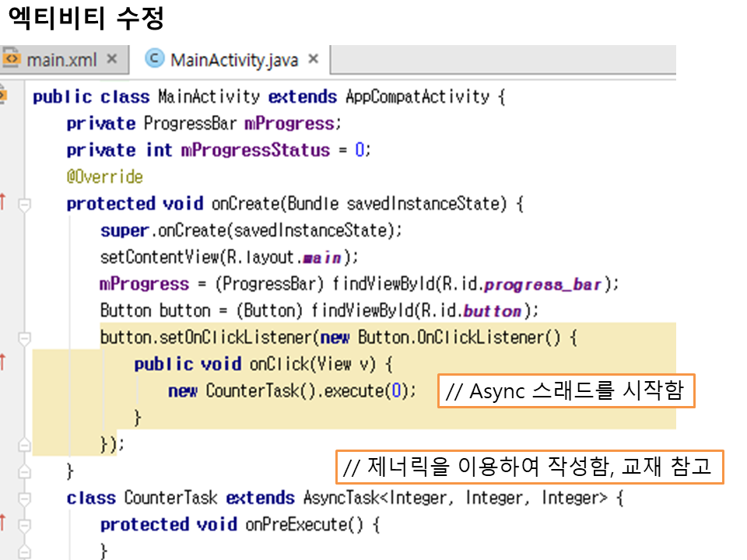Click the Async thread start comment box
Screen dimensions: 747x560
[566, 391]
